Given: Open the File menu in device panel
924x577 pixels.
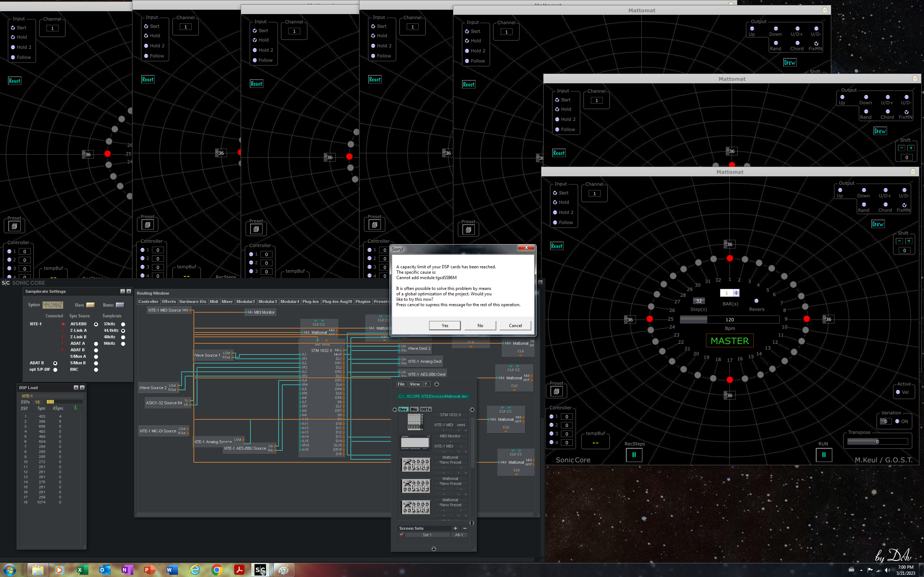Looking at the screenshot, I should [401, 384].
